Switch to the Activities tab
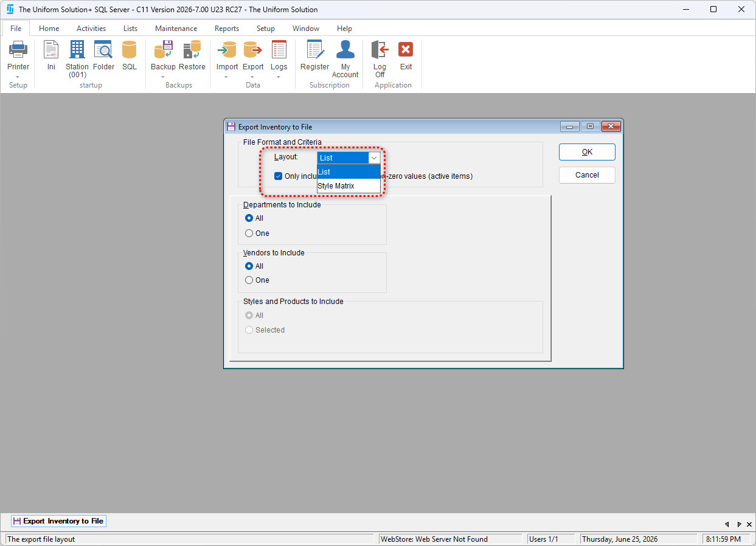 pos(91,28)
